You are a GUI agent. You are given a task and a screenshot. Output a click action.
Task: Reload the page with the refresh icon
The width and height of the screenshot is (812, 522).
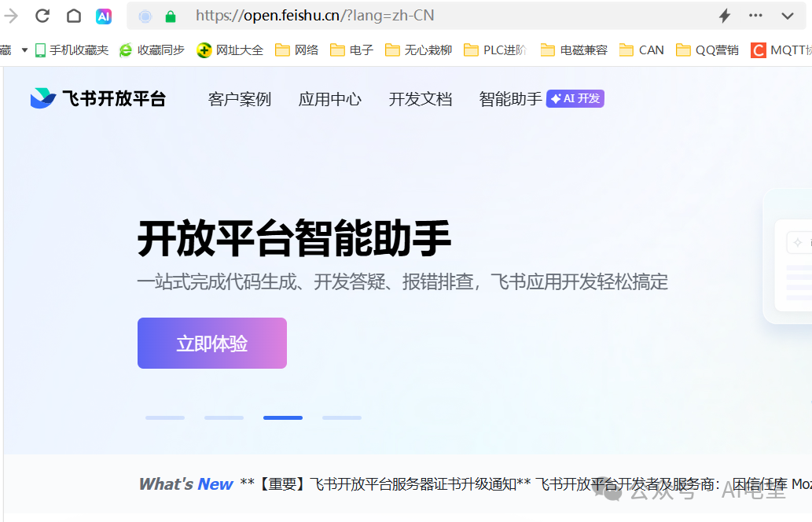(x=42, y=15)
